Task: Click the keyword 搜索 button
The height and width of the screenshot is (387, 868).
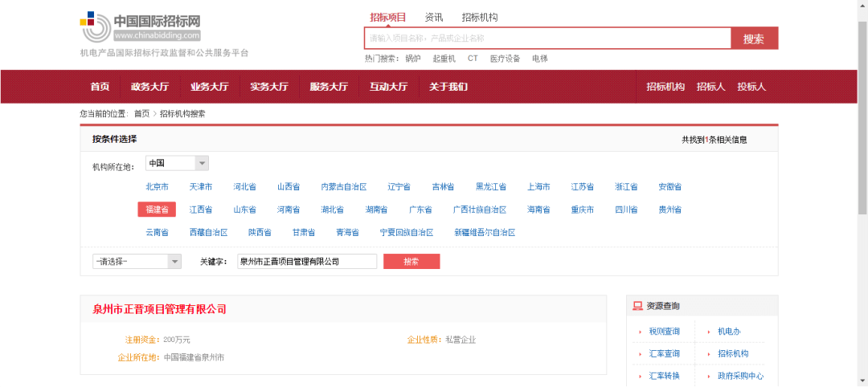Action: point(411,262)
